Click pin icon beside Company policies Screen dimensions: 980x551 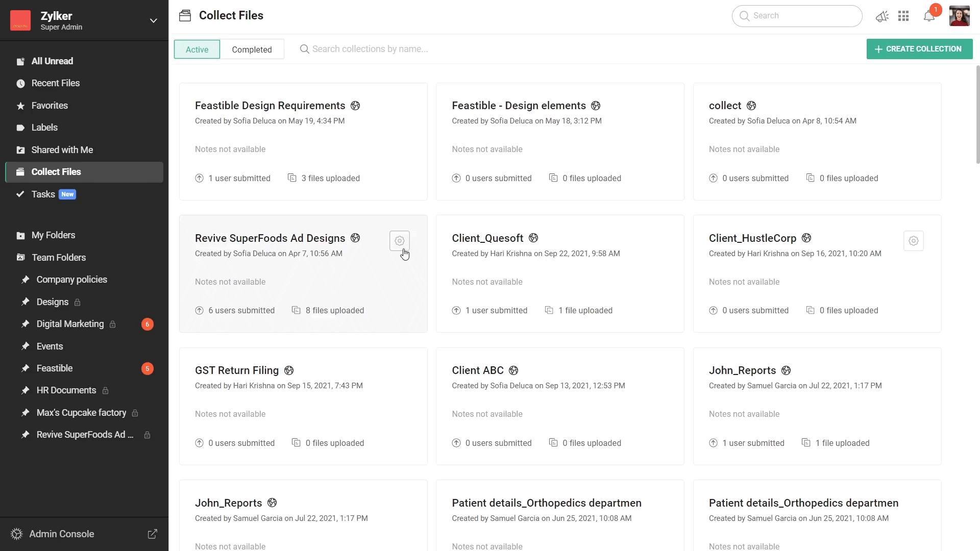pyautogui.click(x=25, y=280)
